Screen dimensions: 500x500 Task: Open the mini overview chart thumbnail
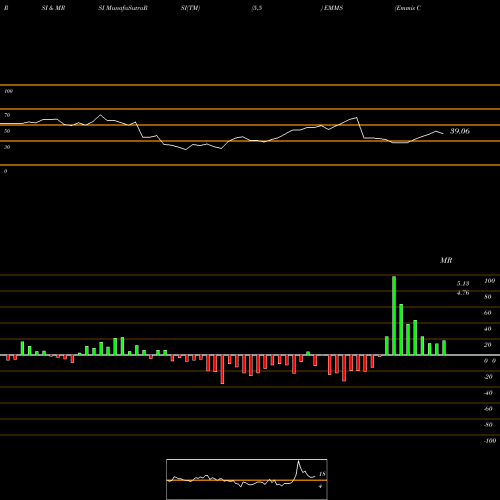[247, 479]
